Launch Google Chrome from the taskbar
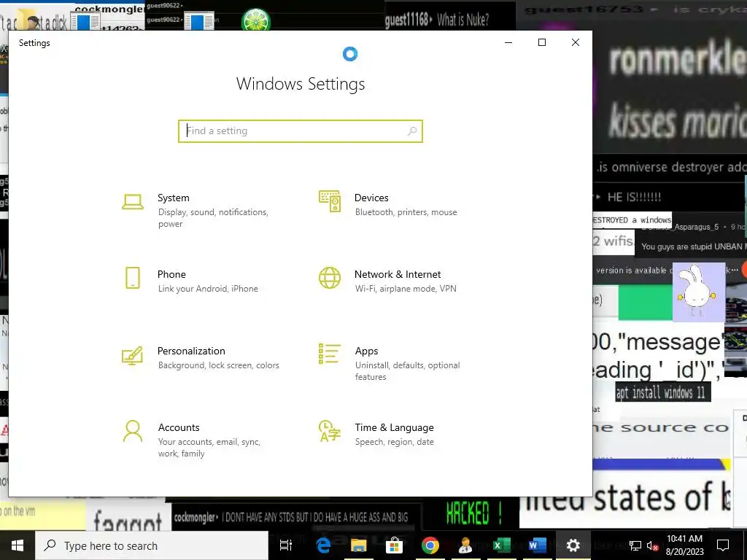 pyautogui.click(x=430, y=545)
